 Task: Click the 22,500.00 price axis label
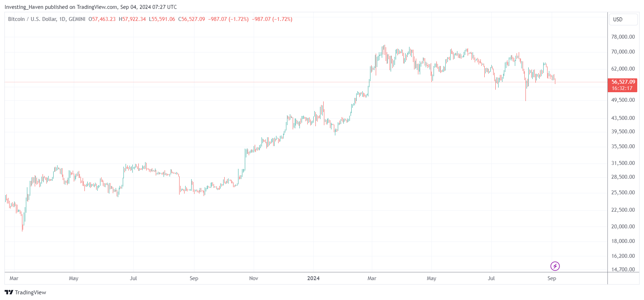[x=623, y=210]
